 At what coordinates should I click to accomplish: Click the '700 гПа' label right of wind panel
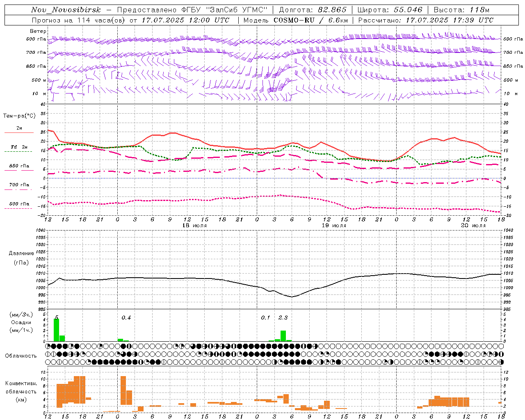[x=513, y=52]
